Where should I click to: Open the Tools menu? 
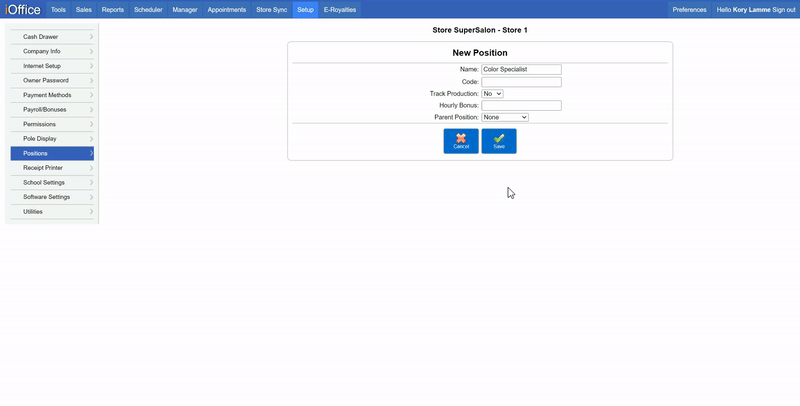tap(58, 10)
